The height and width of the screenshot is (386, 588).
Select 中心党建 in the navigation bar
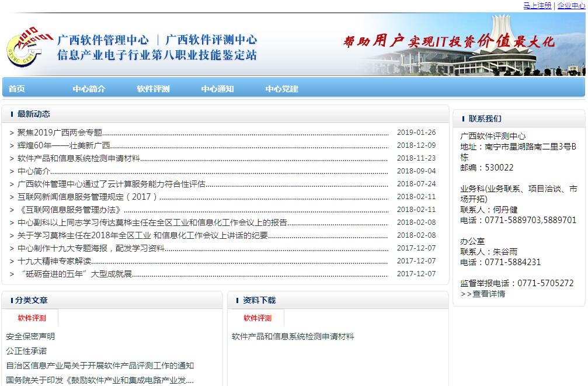(x=281, y=89)
